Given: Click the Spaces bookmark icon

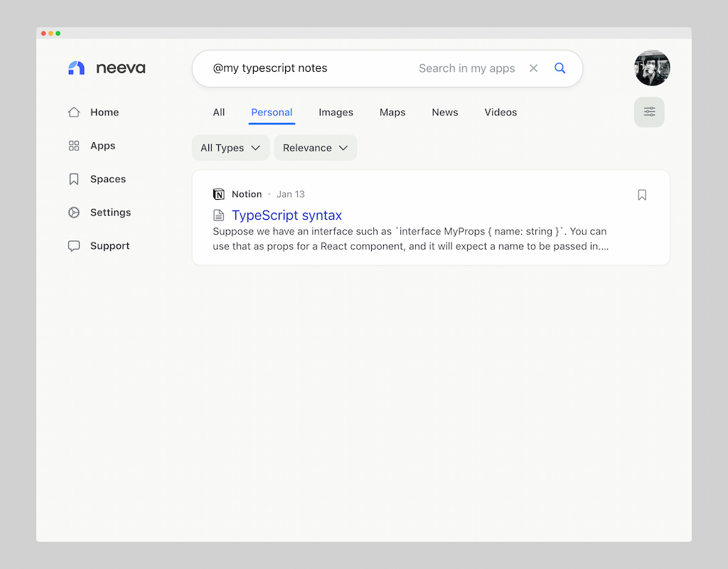Looking at the screenshot, I should 74,179.
